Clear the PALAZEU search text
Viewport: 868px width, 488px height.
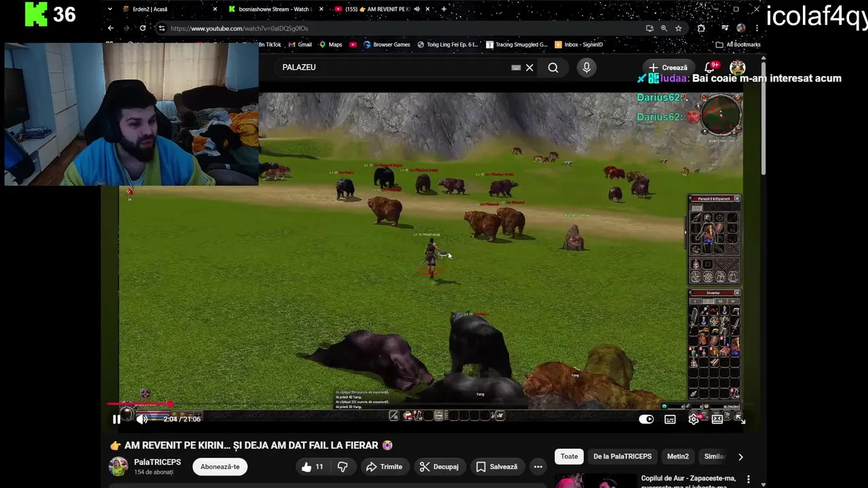tap(530, 67)
